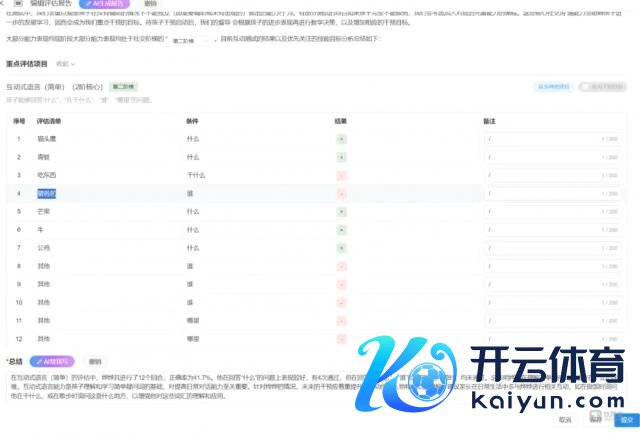Click the red minus result icon for 吃东西
Image resolution: width=640 pixels, height=434 pixels.
342,175
